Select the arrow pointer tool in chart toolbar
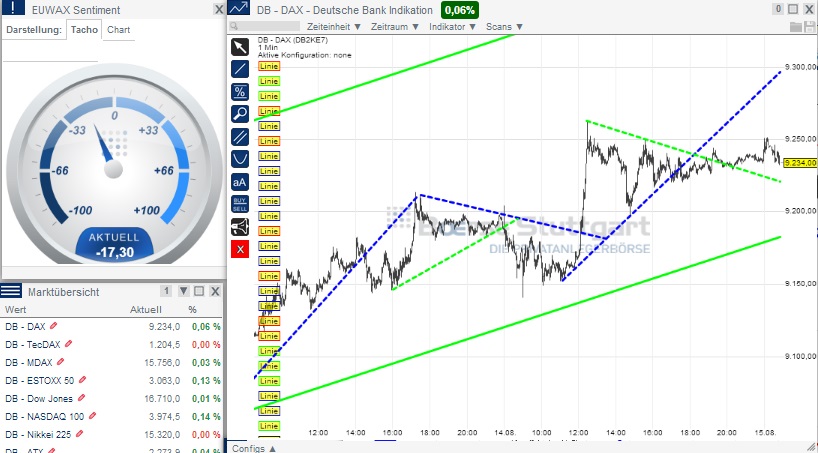This screenshot has height=453, width=818. tap(240, 47)
